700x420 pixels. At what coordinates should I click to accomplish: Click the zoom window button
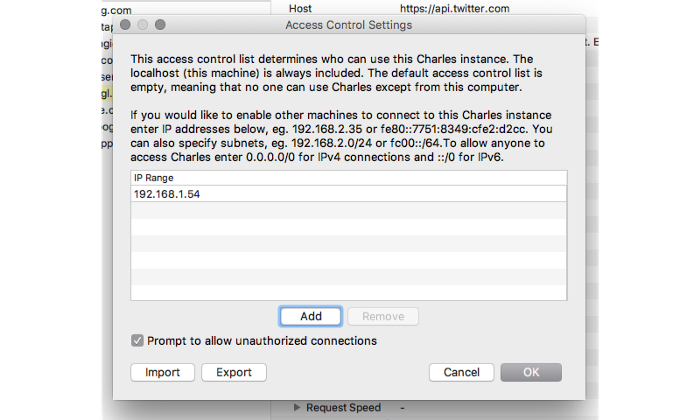tap(160, 24)
